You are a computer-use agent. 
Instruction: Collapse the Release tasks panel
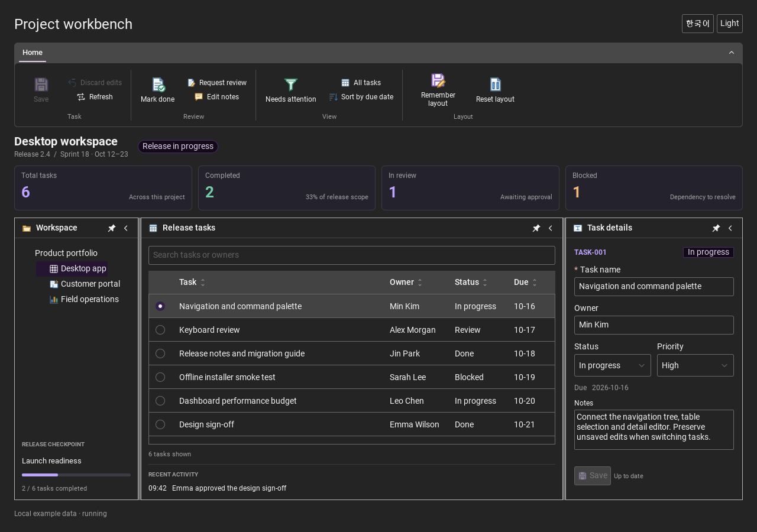pos(551,228)
